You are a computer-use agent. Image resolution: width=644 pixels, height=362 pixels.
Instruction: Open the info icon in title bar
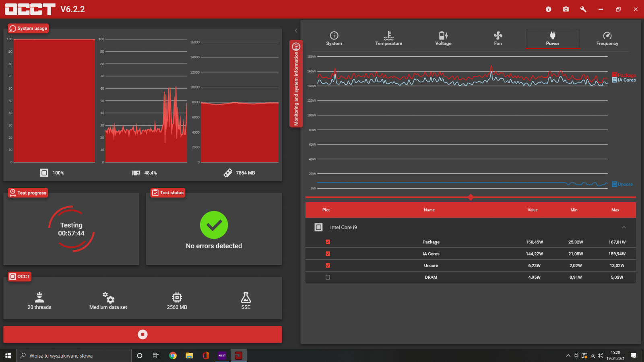(x=548, y=9)
